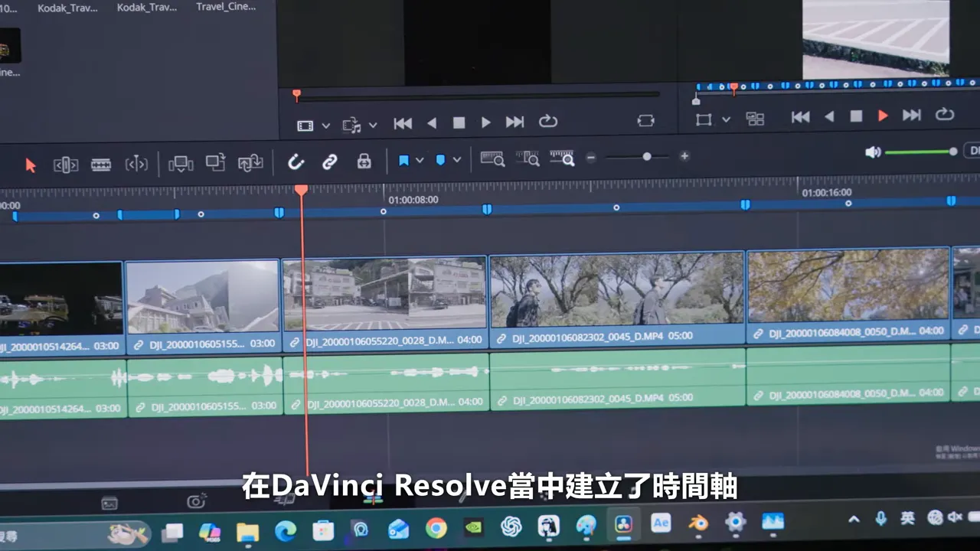This screenshot has width=980, height=551.
Task: Launch Google Chrome from the taskbar
Action: pos(436,527)
